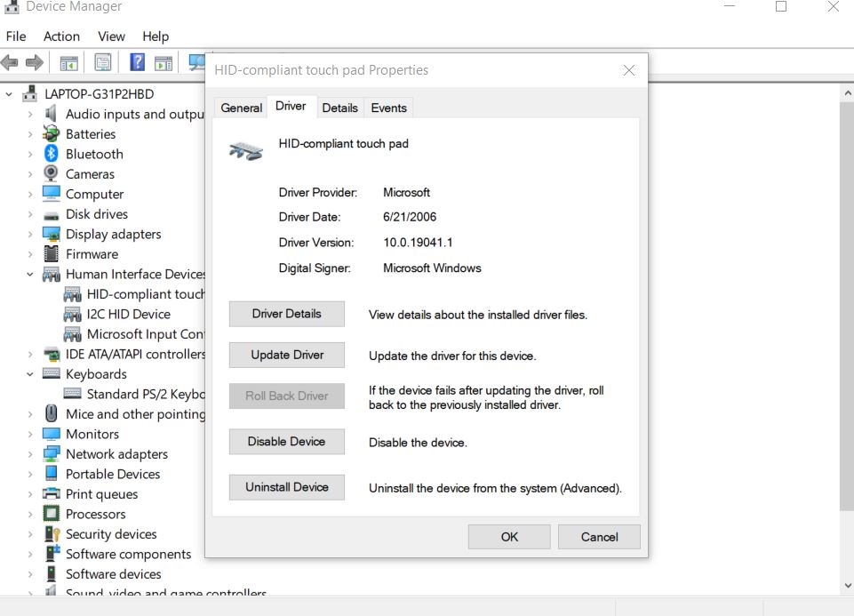Screen dimensions: 854x616
Task: Collapse the Human Interface Devices node
Action: tap(30, 274)
